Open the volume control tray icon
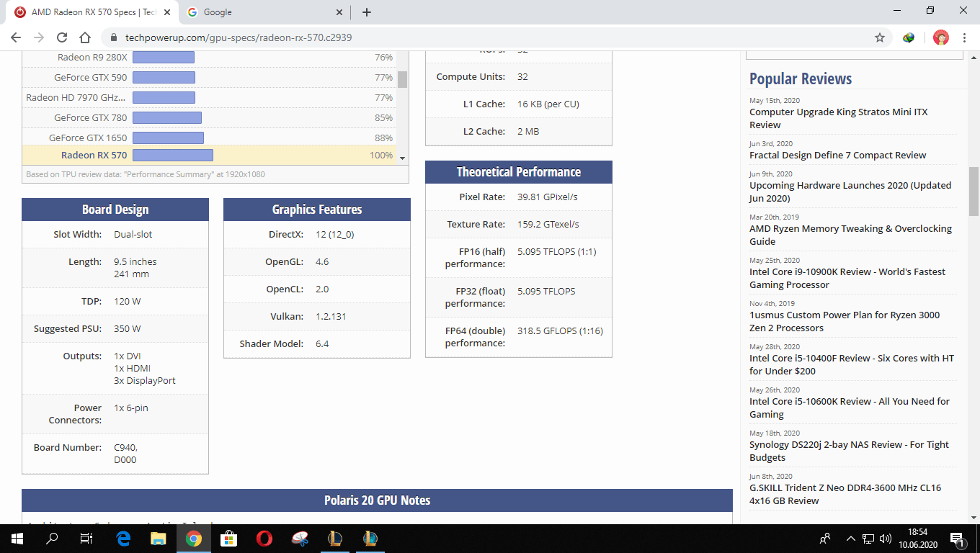This screenshot has width=980, height=553. (x=886, y=539)
